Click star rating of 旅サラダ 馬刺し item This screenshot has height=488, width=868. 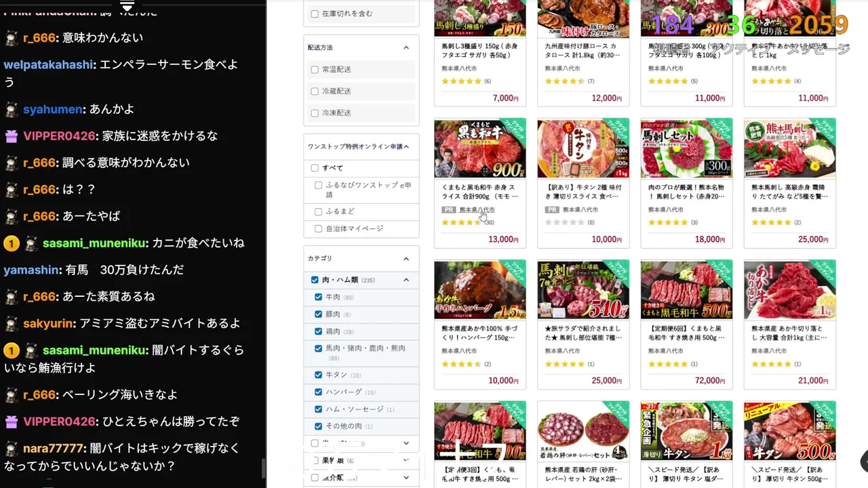pos(565,364)
